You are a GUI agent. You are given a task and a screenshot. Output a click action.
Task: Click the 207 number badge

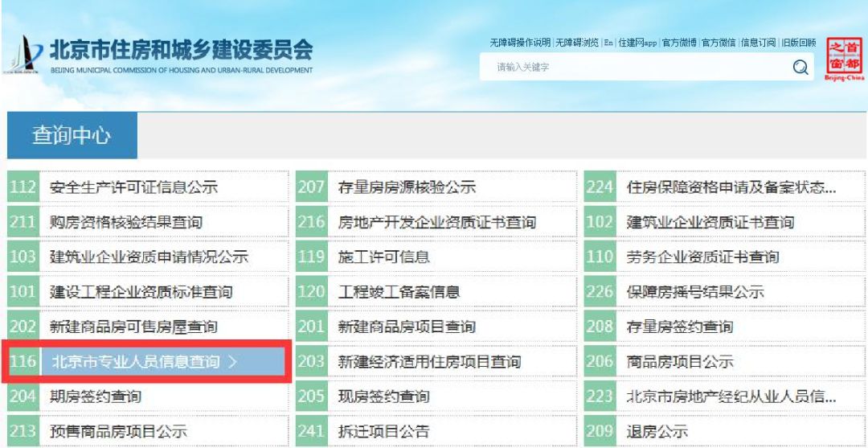click(x=311, y=187)
